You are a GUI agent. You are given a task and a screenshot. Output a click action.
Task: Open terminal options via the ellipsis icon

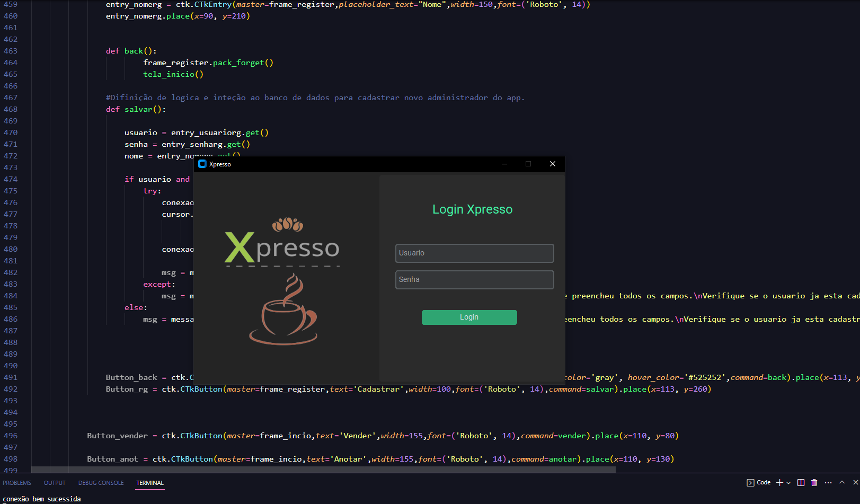[x=828, y=482]
